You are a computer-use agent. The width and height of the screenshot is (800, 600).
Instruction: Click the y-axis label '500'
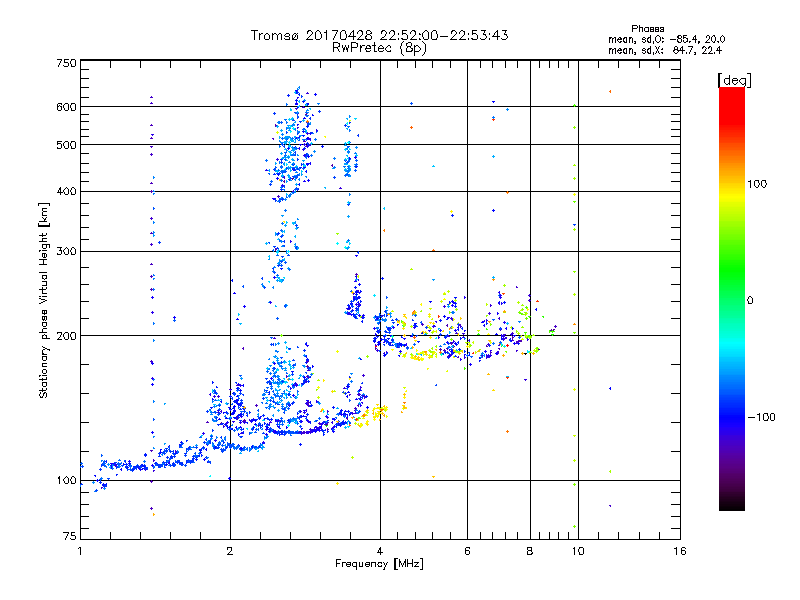(66, 145)
